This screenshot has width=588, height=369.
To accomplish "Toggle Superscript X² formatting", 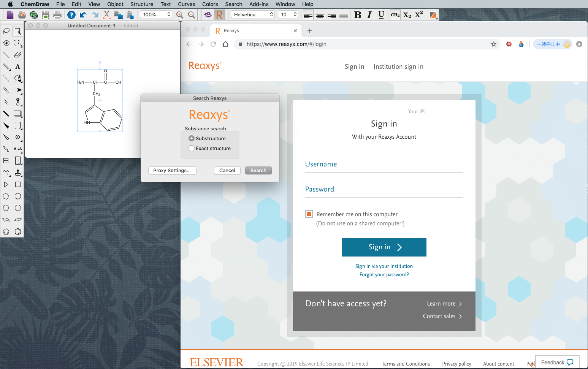I will (x=419, y=15).
